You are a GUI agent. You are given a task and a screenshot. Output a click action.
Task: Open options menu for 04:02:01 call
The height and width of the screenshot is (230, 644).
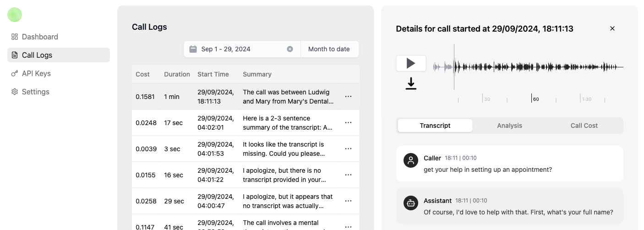(x=348, y=123)
